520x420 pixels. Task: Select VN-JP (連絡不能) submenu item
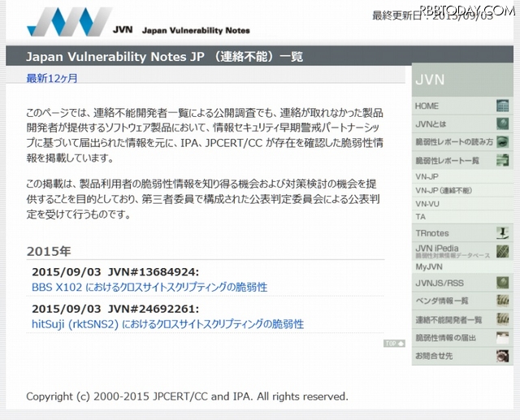coord(462,190)
